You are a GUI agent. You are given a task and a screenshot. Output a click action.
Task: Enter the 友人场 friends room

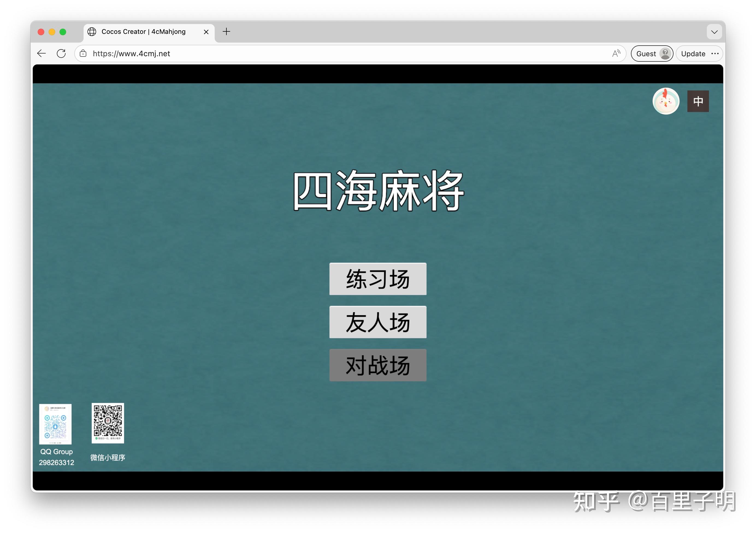coord(378,322)
